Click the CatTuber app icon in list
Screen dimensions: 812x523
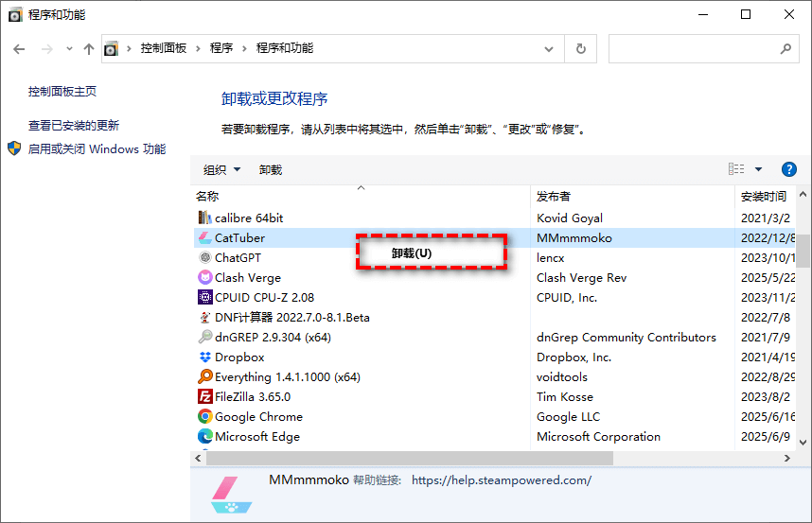click(205, 238)
